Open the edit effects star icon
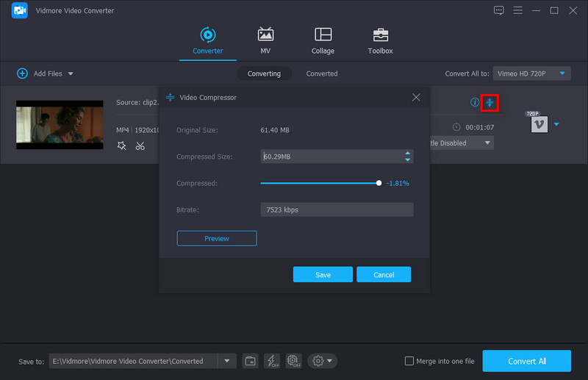 (122, 146)
